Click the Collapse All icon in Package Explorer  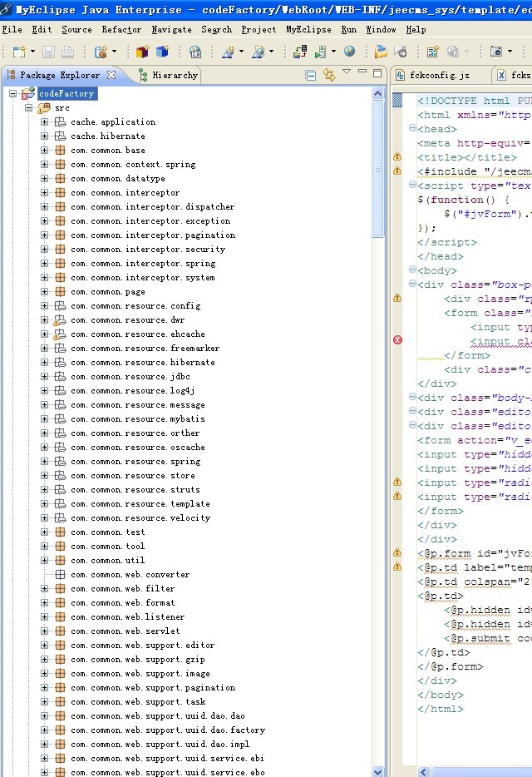tap(311, 76)
